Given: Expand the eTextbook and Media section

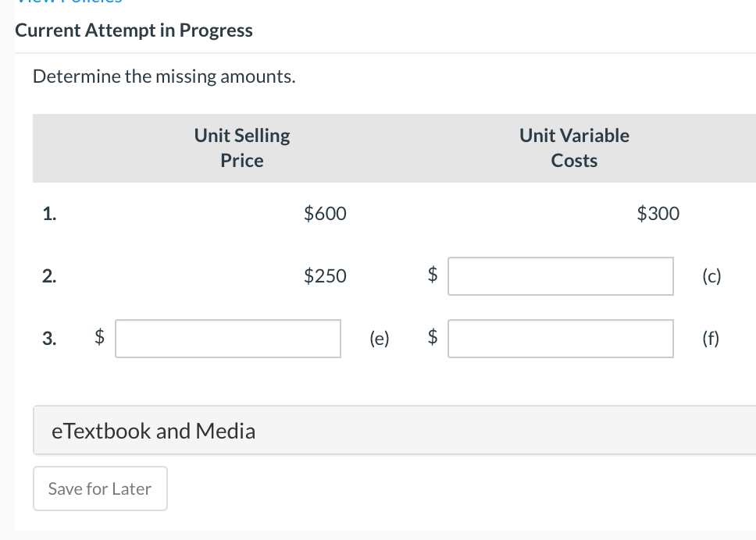Looking at the screenshot, I should click(153, 430).
